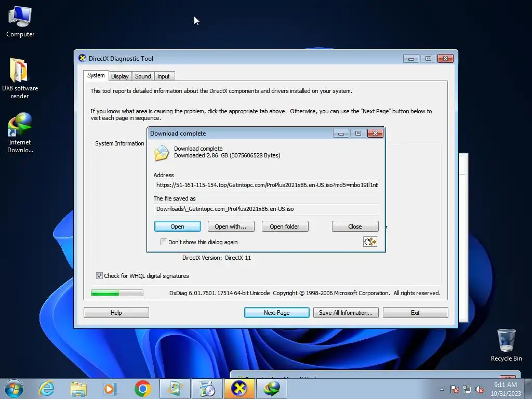Minimize the DirectX Diagnostic Tool window
The width and height of the screenshot is (532, 399).
point(411,58)
